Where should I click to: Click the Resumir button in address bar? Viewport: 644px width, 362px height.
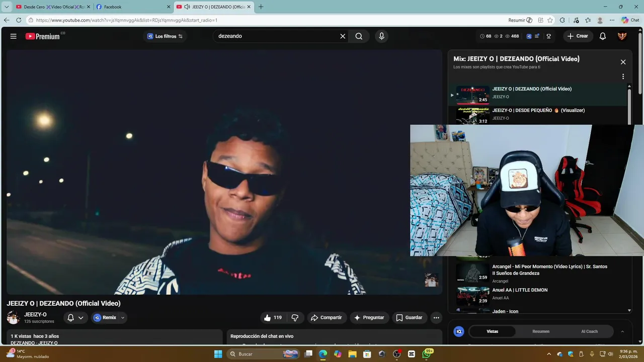click(x=520, y=20)
